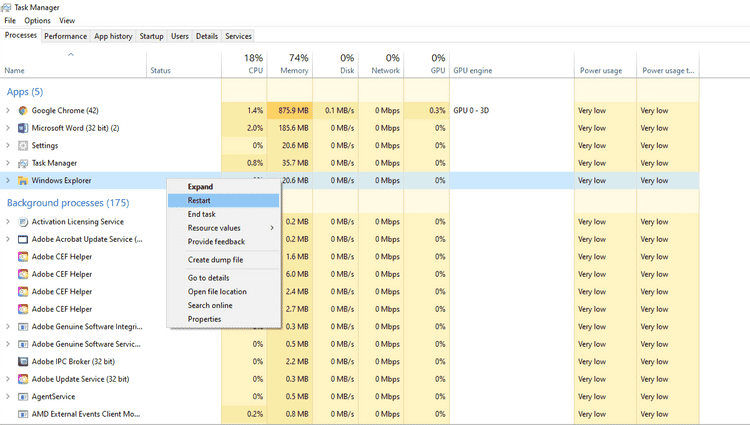Screen dimensions: 750x425
Task: Open the File menu
Action: coord(10,21)
